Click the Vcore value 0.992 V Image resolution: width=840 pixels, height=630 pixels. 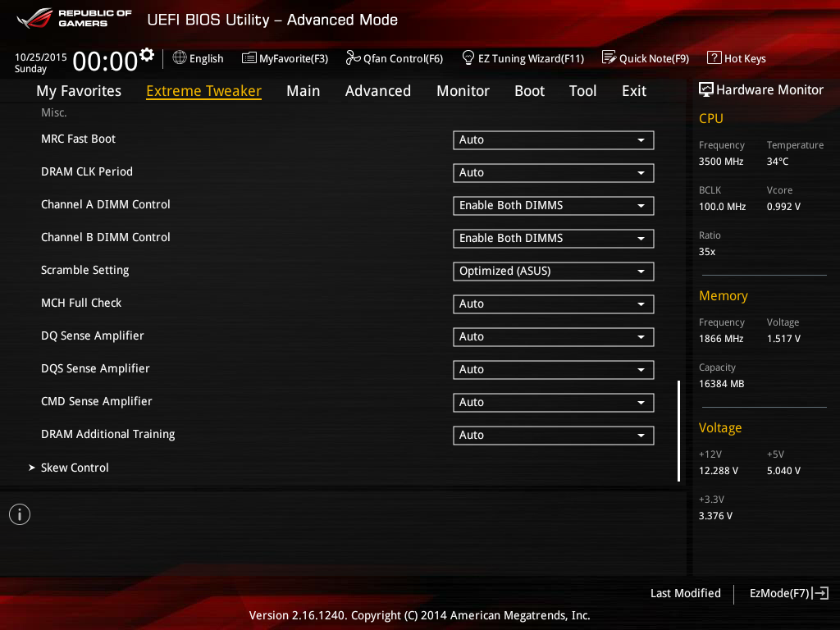pos(783,206)
